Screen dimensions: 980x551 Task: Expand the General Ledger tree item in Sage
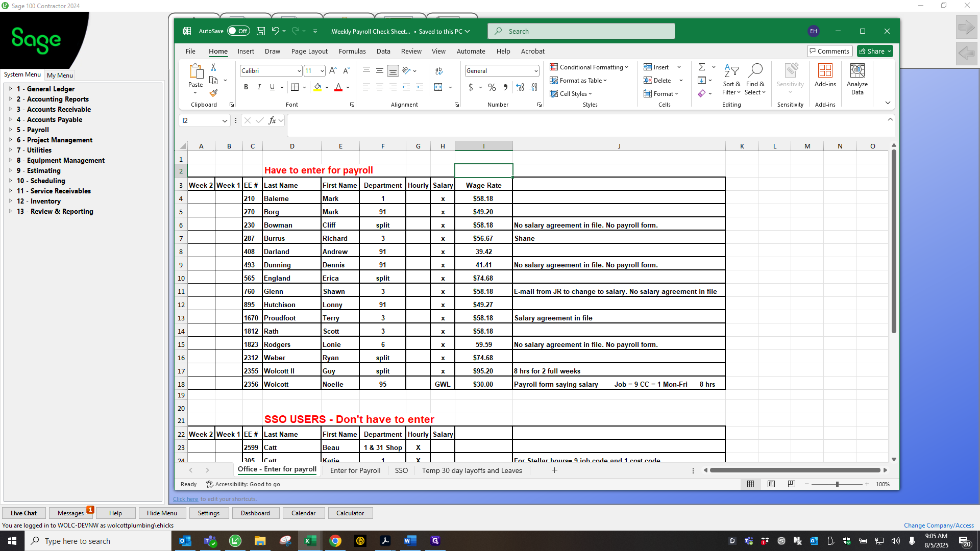click(x=11, y=89)
